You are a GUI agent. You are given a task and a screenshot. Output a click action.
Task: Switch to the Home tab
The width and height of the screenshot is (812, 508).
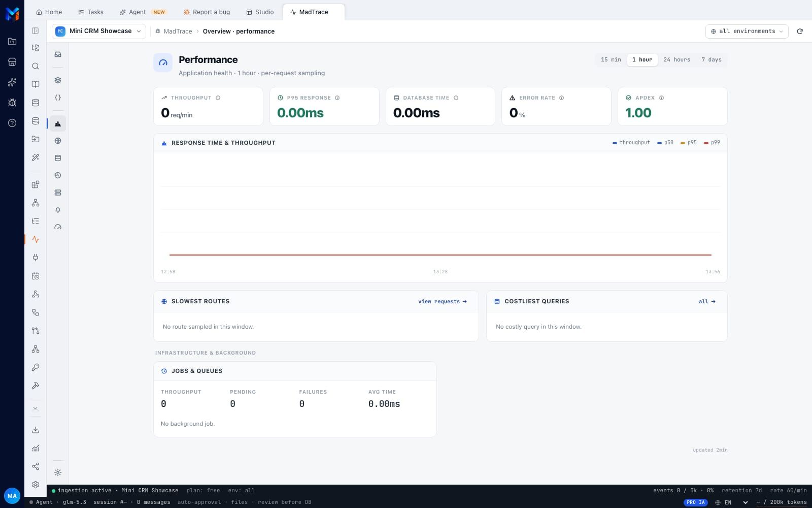tap(49, 12)
